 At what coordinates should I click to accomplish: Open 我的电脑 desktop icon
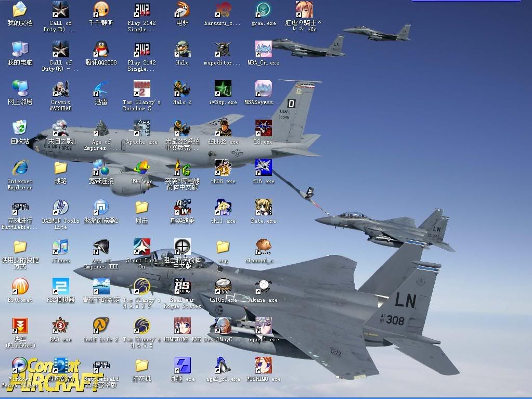click(x=20, y=49)
